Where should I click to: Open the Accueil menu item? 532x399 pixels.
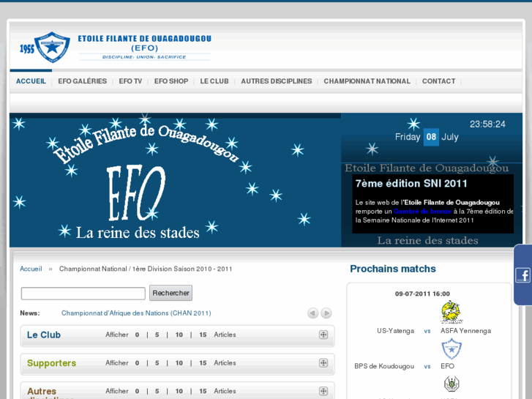click(31, 81)
